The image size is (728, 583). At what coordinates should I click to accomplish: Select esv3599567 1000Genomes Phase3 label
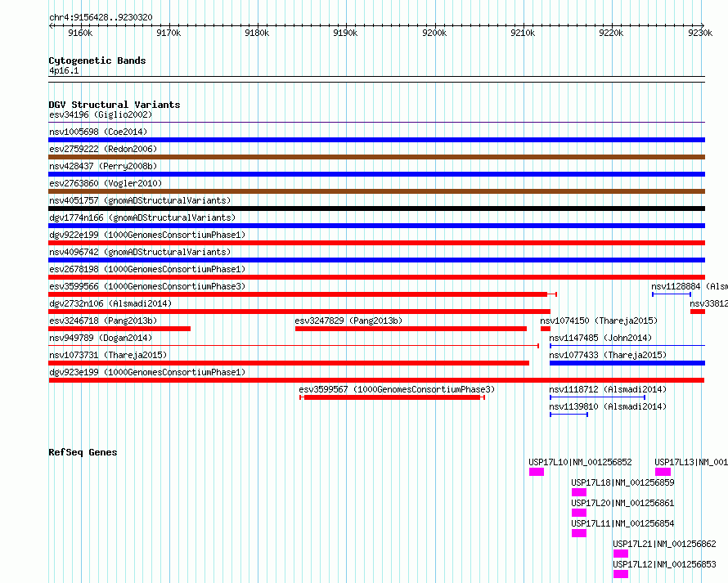397,389
